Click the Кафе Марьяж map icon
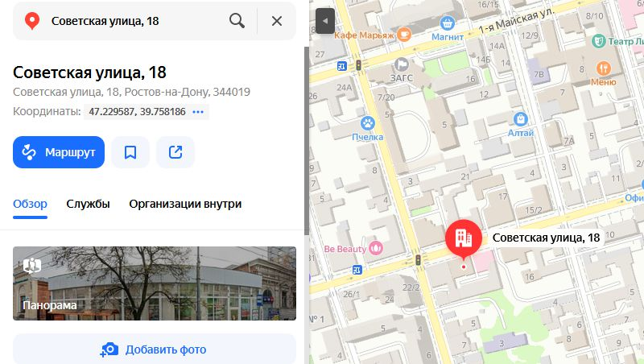 click(404, 35)
